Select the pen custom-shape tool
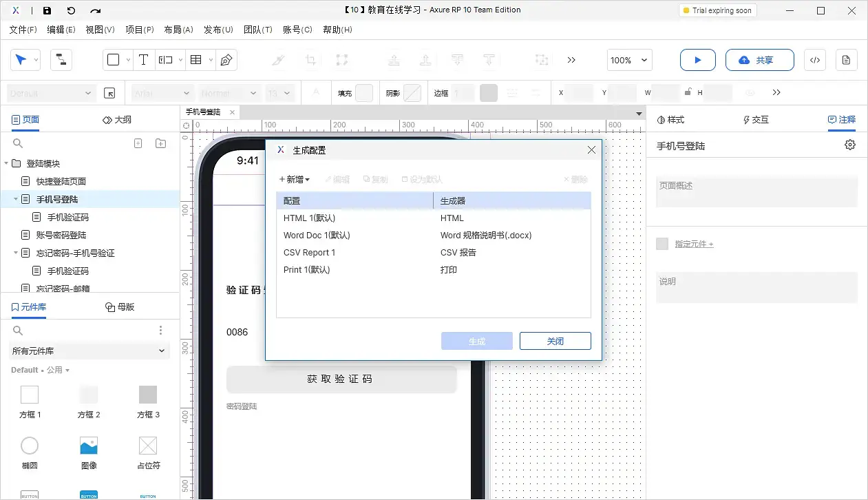The height and width of the screenshot is (500, 868). tap(225, 60)
